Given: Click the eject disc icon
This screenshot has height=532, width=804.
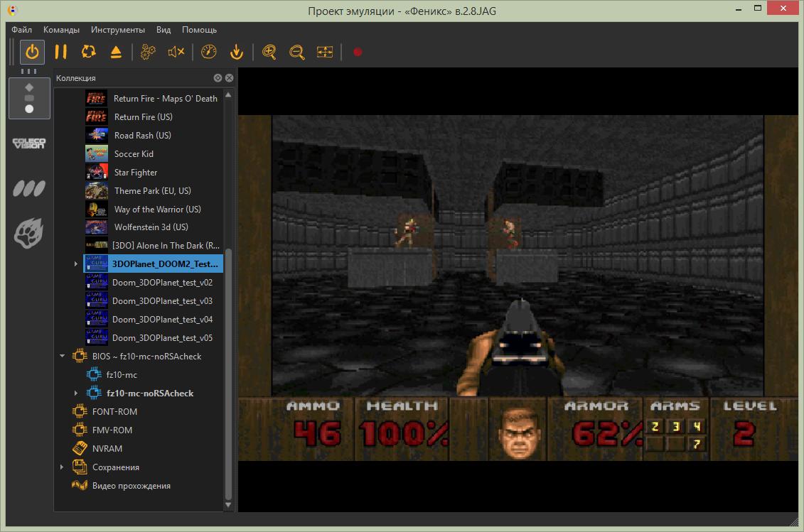Looking at the screenshot, I should click(116, 52).
